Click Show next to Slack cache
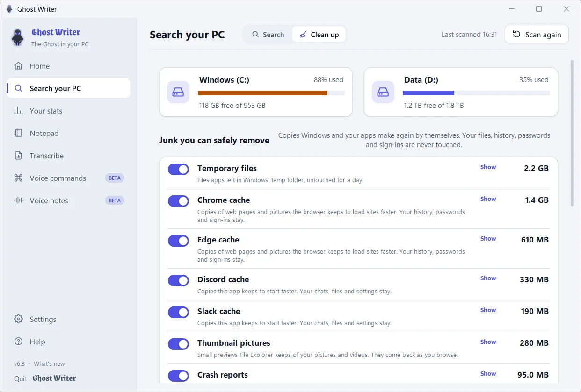The height and width of the screenshot is (392, 581). pyautogui.click(x=488, y=310)
